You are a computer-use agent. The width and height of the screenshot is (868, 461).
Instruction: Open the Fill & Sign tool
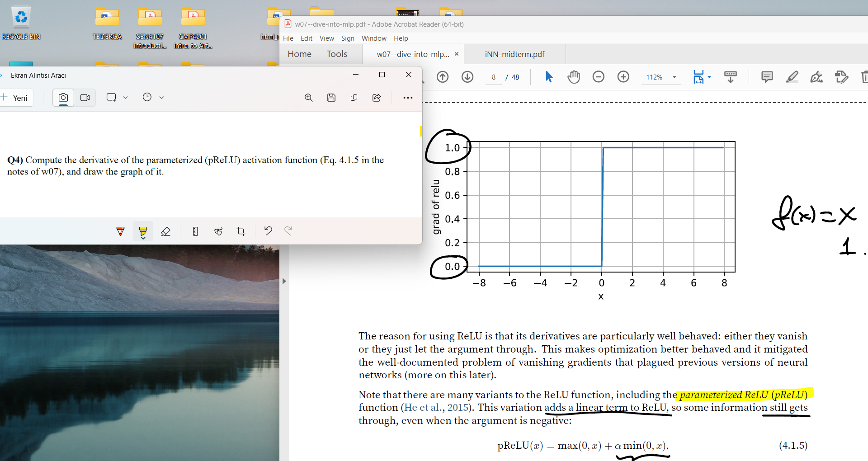click(817, 77)
